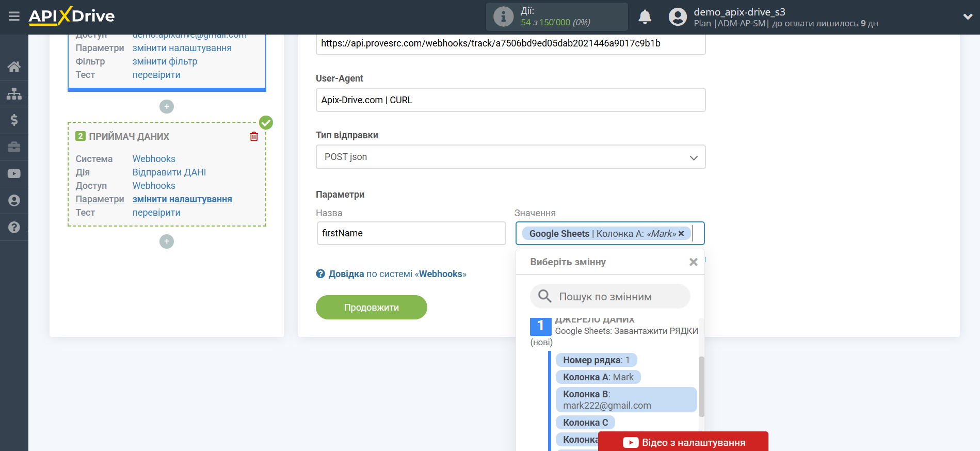980x451 pixels.
Task: Go to Home in sidebar
Action: point(14,67)
